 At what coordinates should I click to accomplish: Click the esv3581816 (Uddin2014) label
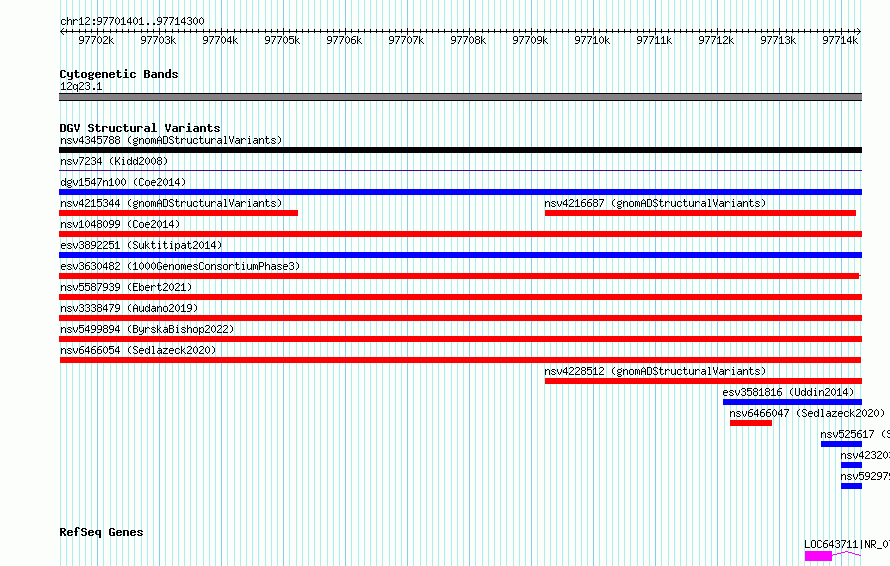(788, 392)
